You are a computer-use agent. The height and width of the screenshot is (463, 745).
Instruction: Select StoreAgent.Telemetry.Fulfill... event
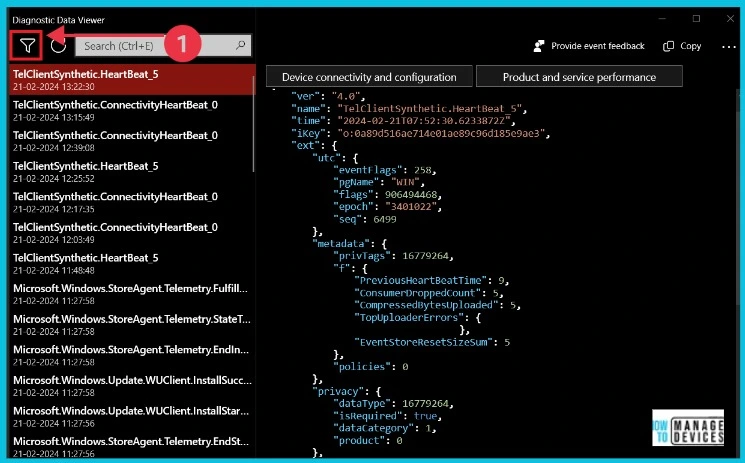pyautogui.click(x=132, y=294)
